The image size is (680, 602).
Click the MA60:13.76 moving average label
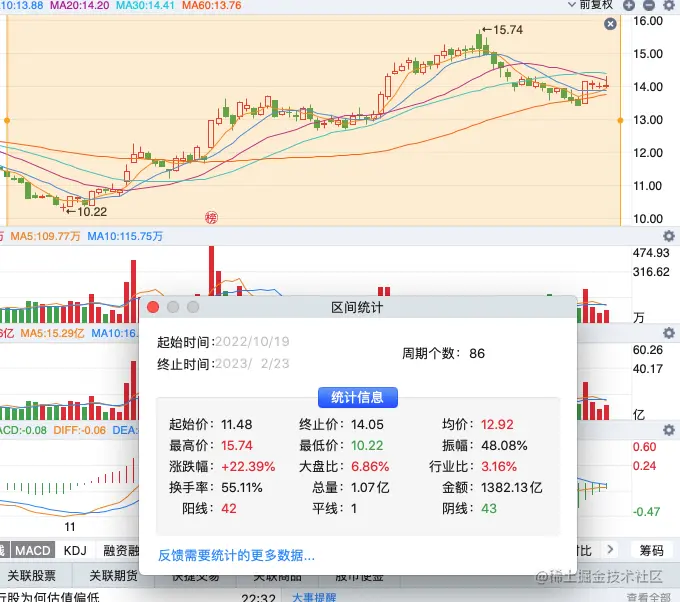pos(212,5)
